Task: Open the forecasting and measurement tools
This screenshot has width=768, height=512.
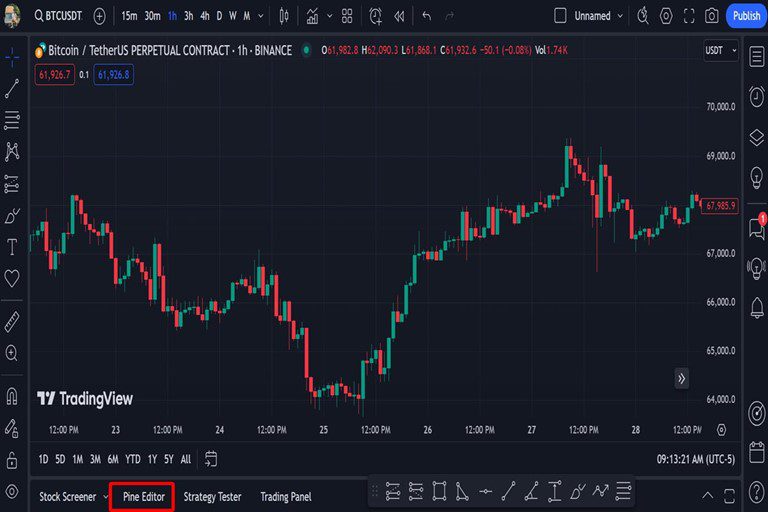Action: (12, 184)
